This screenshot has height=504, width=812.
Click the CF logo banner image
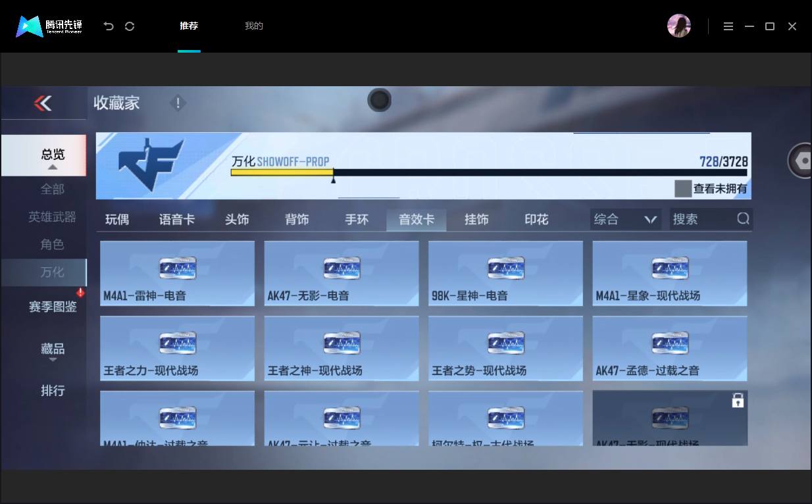pos(151,166)
